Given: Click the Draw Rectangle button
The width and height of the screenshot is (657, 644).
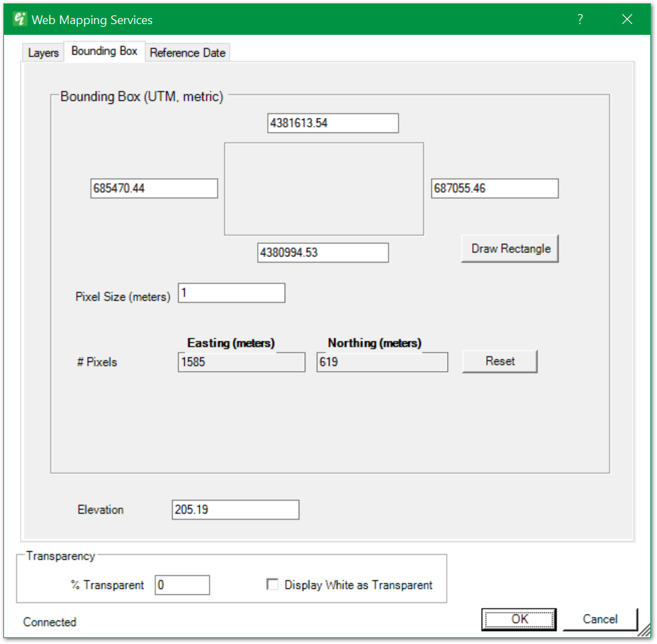Looking at the screenshot, I should (x=510, y=248).
